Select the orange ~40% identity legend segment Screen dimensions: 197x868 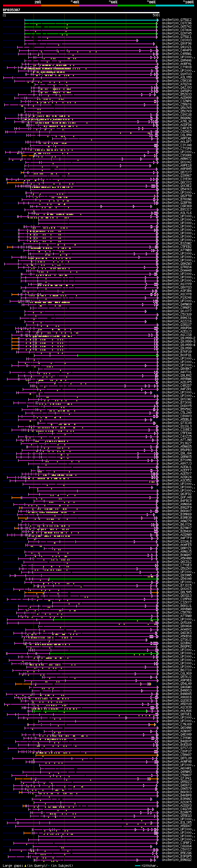click(60, 6)
